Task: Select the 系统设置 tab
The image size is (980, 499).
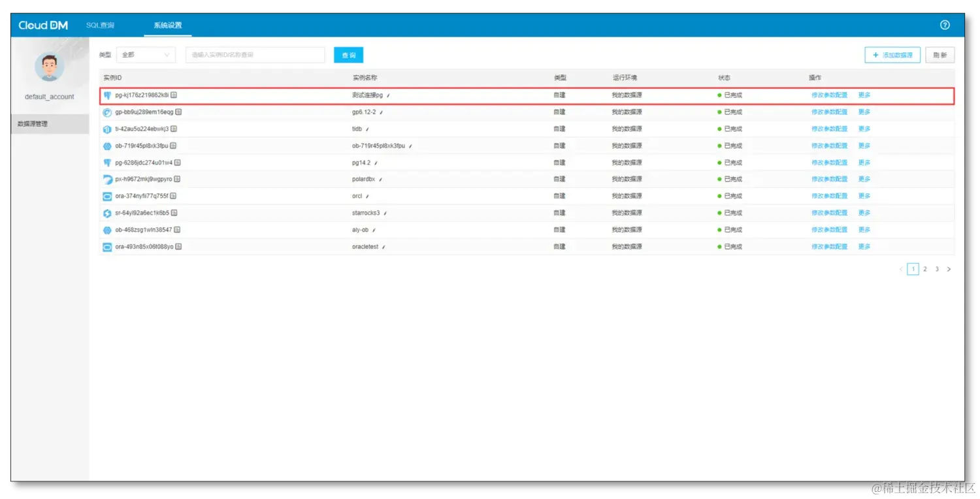Action: tap(168, 25)
